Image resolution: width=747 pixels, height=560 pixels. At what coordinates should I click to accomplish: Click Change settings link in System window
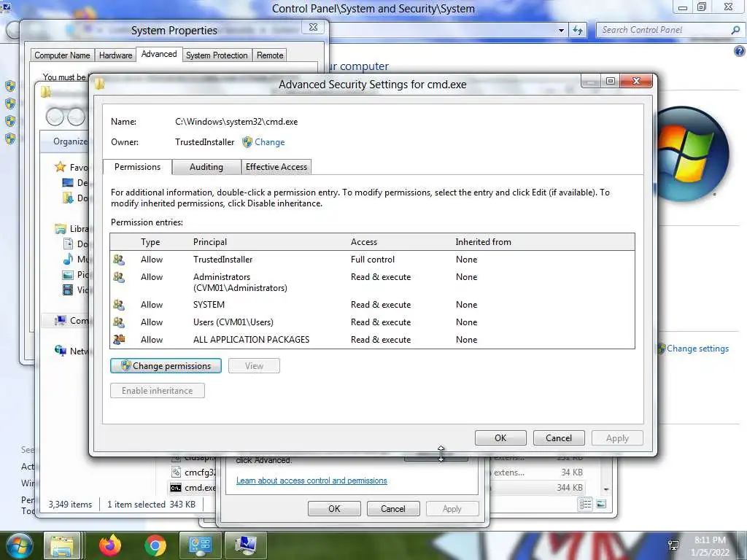[x=698, y=349]
